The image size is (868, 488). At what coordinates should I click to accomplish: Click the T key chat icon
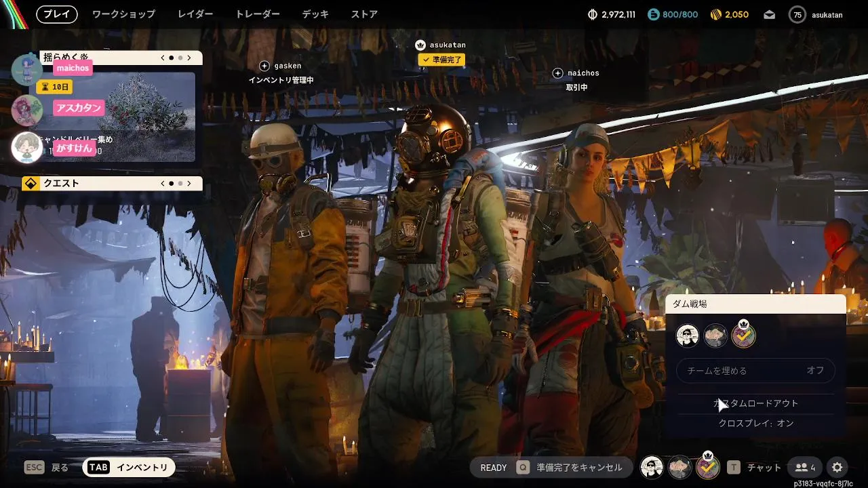734,468
